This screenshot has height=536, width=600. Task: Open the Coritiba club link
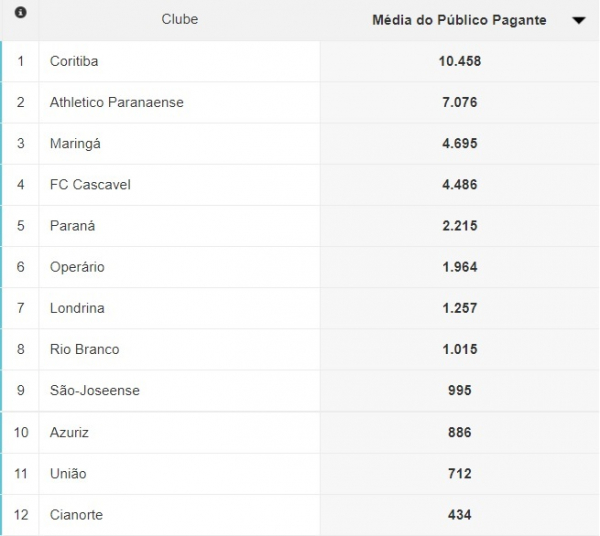click(74, 61)
